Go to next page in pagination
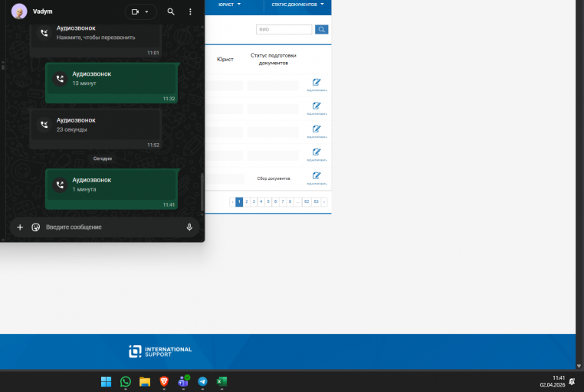This screenshot has width=584, height=392. coord(324,201)
